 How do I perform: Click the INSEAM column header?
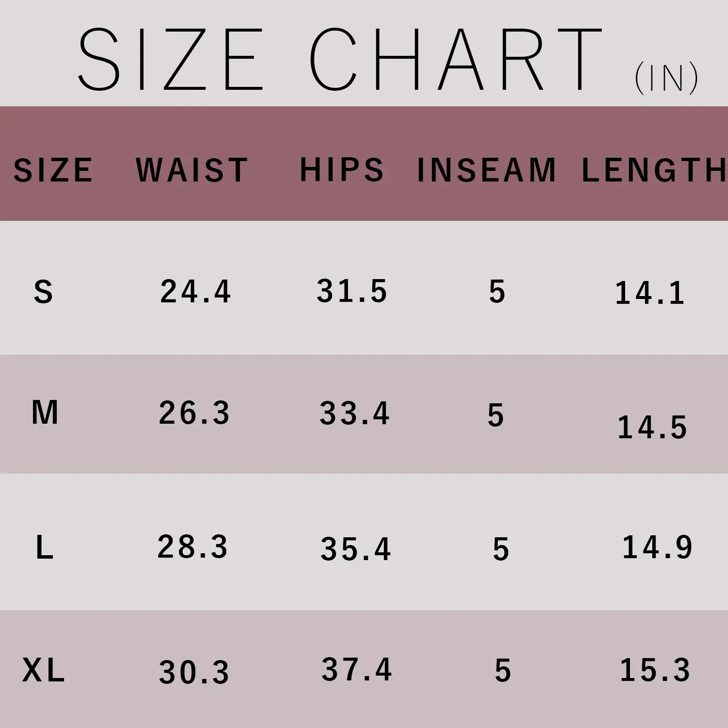pyautogui.click(x=486, y=170)
